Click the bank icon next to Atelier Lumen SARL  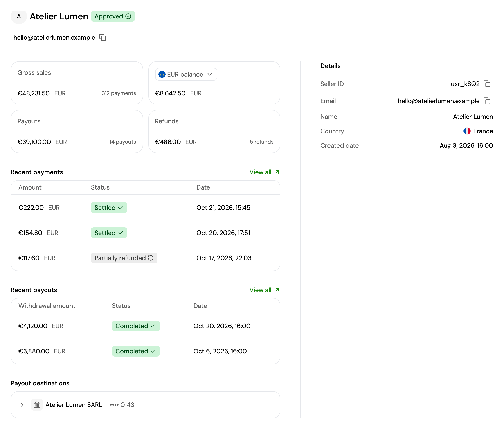[37, 405]
